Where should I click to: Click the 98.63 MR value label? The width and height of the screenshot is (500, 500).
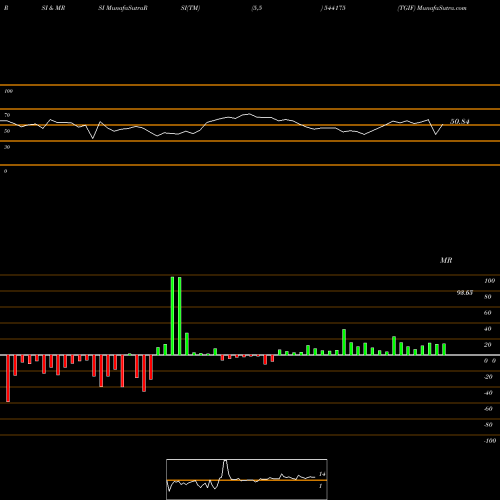[465, 293]
